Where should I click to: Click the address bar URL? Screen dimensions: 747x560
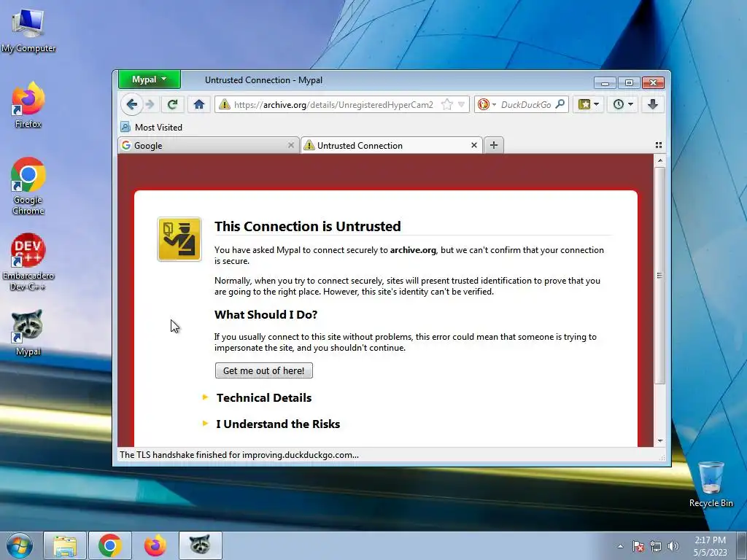pos(333,105)
